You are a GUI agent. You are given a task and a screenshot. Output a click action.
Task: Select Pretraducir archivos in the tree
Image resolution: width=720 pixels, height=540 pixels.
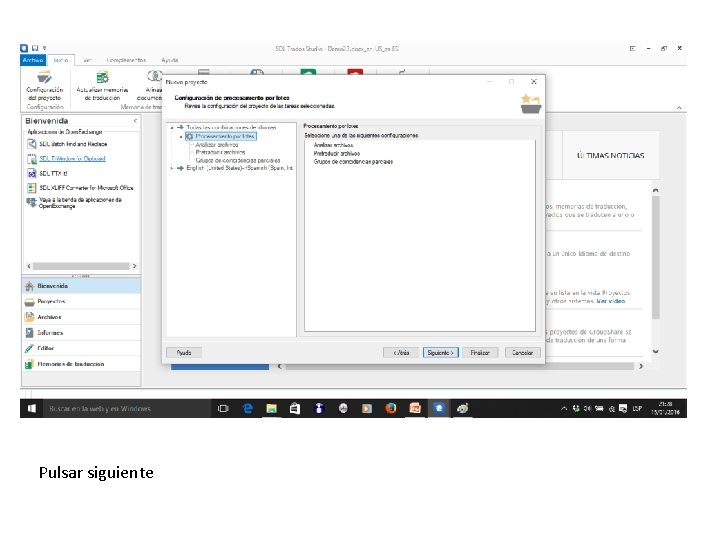[x=220, y=152]
